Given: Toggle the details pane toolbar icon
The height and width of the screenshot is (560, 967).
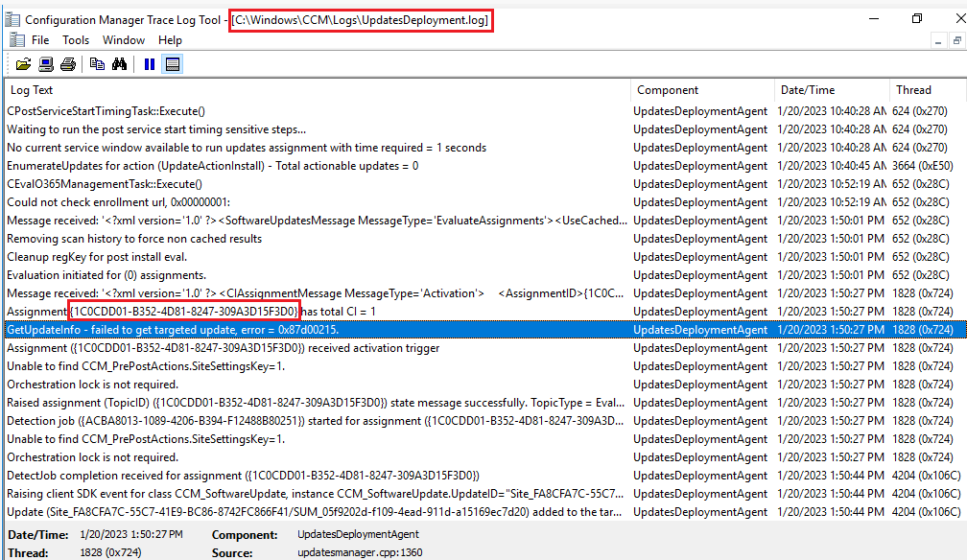Looking at the screenshot, I should [x=173, y=64].
